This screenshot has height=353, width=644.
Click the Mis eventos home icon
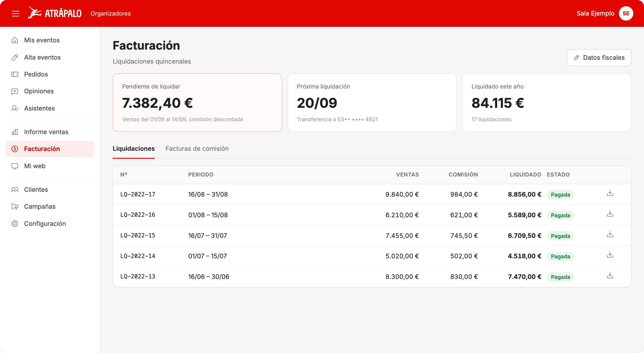point(15,40)
